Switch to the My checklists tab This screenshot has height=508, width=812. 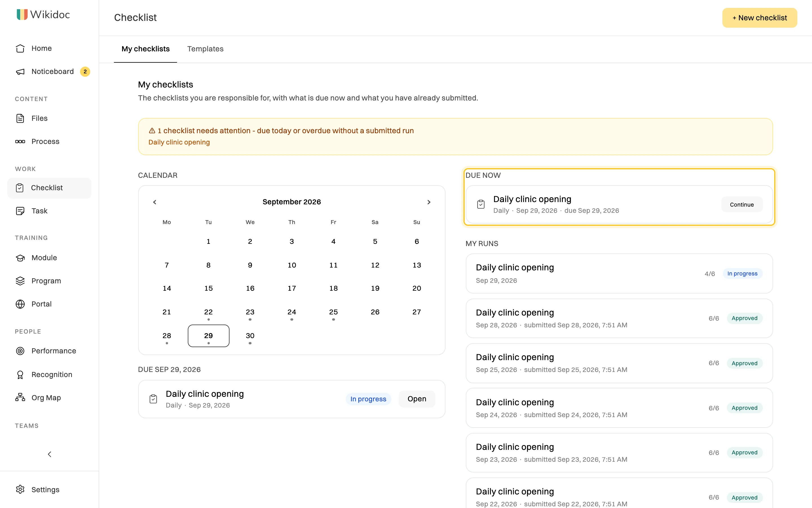tap(145, 49)
